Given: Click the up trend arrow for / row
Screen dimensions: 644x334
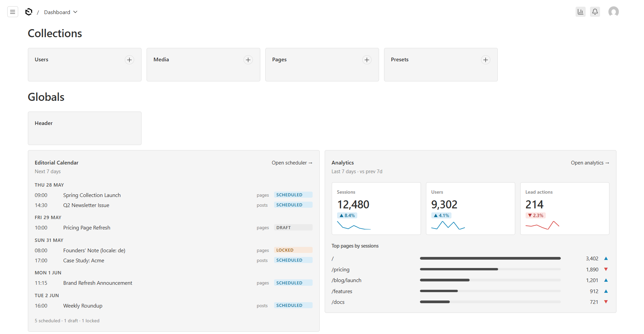Looking at the screenshot, I should pos(606,258).
